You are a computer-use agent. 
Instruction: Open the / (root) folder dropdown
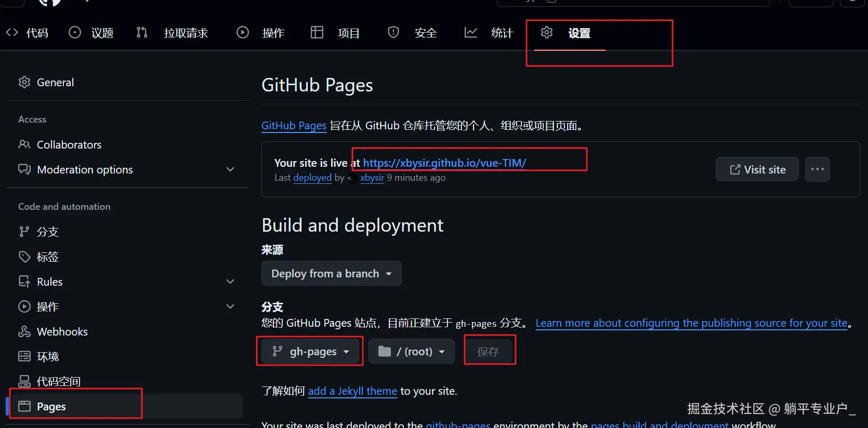(x=412, y=352)
